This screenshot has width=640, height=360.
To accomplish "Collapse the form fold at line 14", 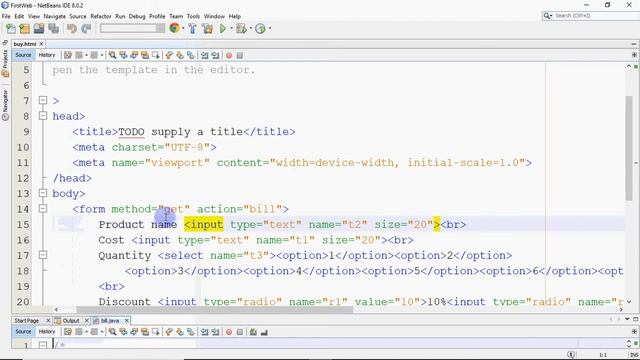I will click(43, 209).
